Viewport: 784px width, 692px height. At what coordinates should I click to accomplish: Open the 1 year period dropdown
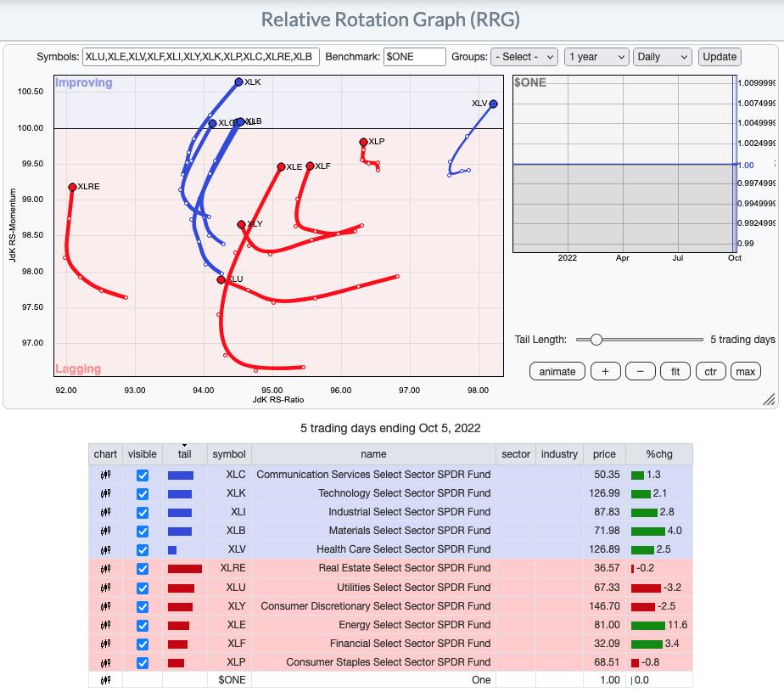coord(596,57)
